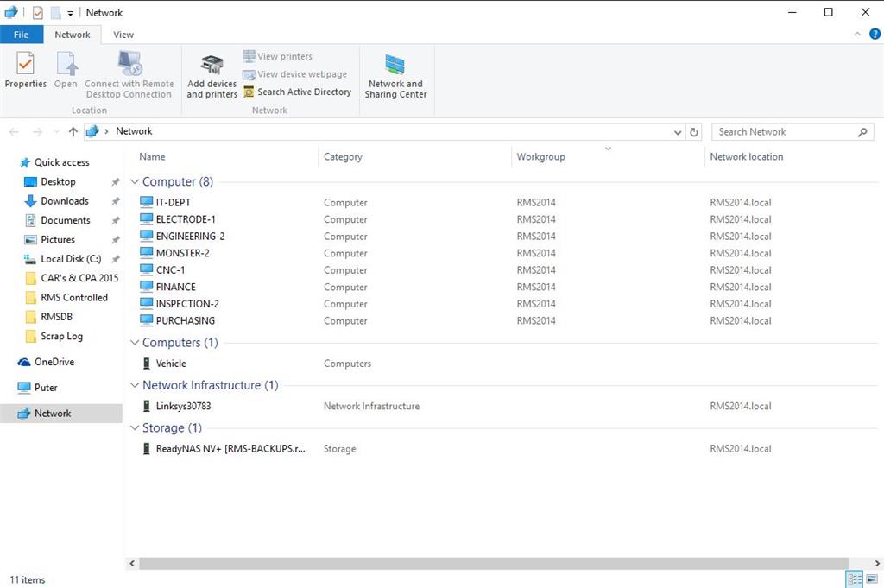This screenshot has height=588, width=884.
Task: Select the PURCHASING computer
Action: 186,321
